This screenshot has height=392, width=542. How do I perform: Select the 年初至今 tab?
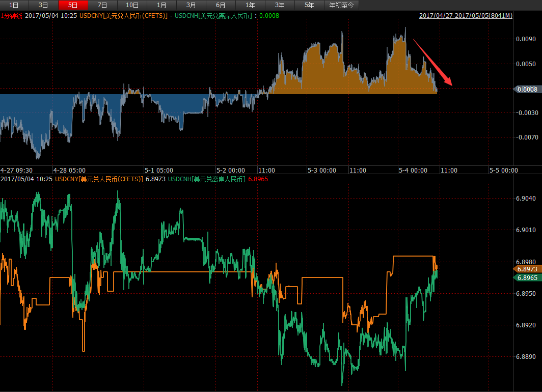coord(341,5)
